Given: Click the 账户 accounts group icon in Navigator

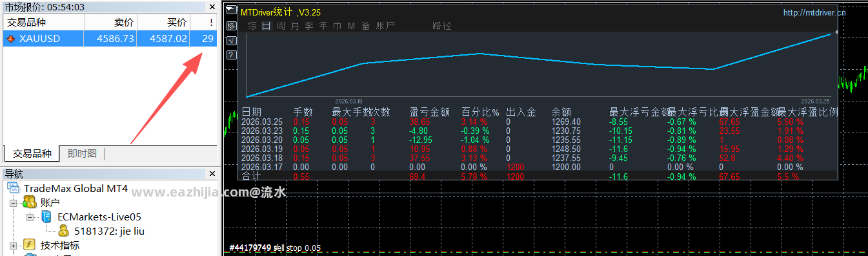Looking at the screenshot, I should tap(30, 202).
